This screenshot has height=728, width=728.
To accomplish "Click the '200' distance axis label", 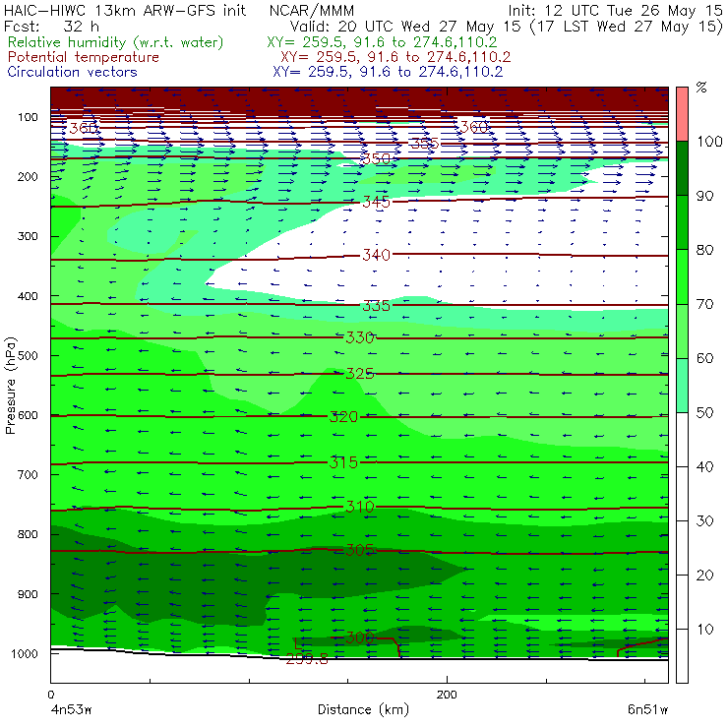I will (x=447, y=695).
